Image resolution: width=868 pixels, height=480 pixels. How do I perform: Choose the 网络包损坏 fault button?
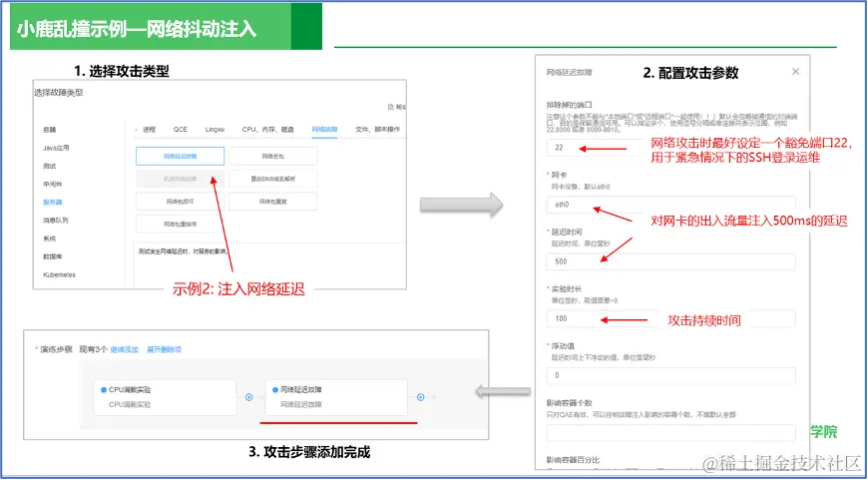coord(180,202)
